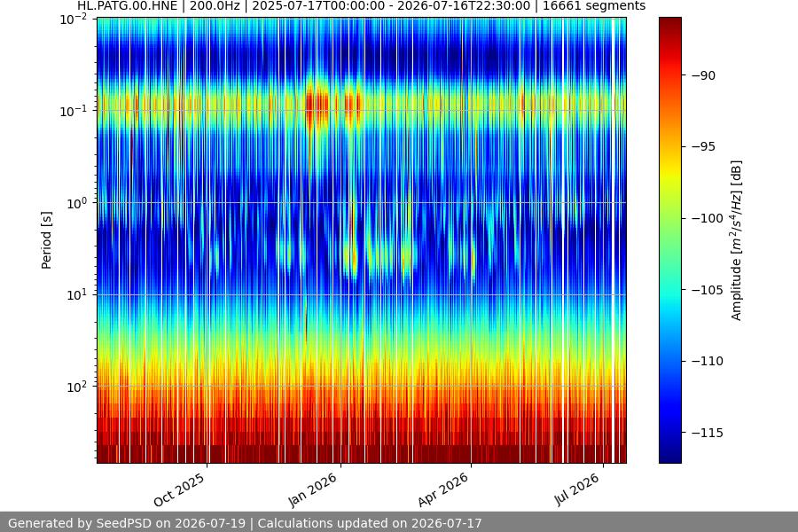Click the 10^-2 period tick label

click(x=74, y=20)
